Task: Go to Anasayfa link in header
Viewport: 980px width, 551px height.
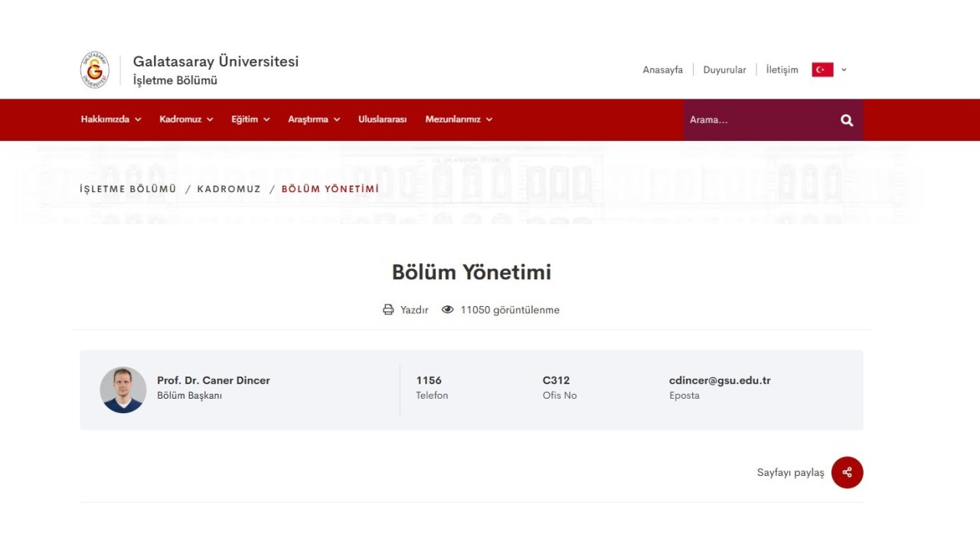Action: (x=662, y=70)
